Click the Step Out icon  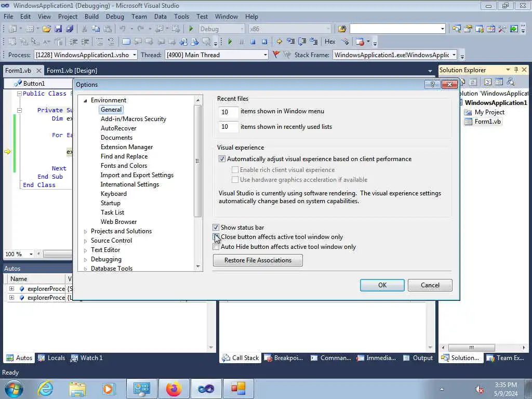(313, 42)
